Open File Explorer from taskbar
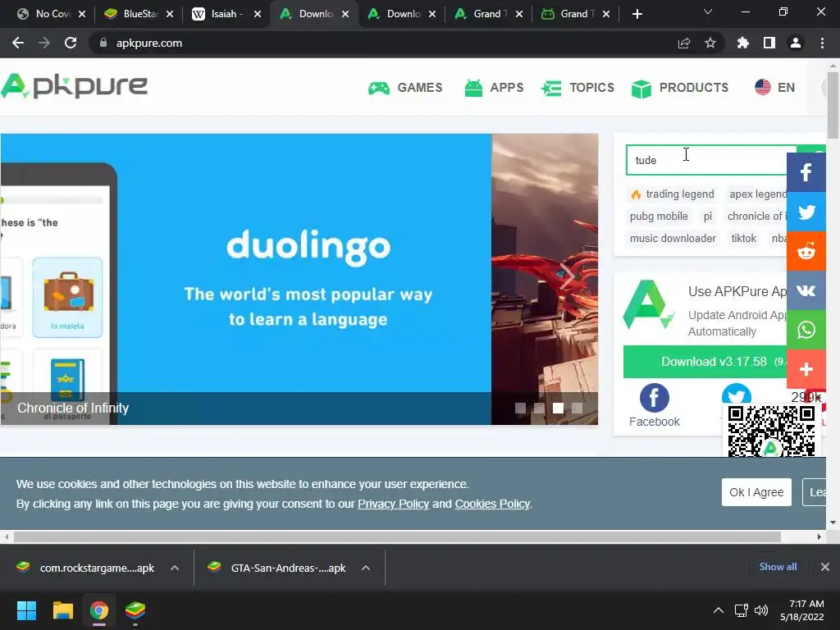The image size is (840, 630). [62, 610]
